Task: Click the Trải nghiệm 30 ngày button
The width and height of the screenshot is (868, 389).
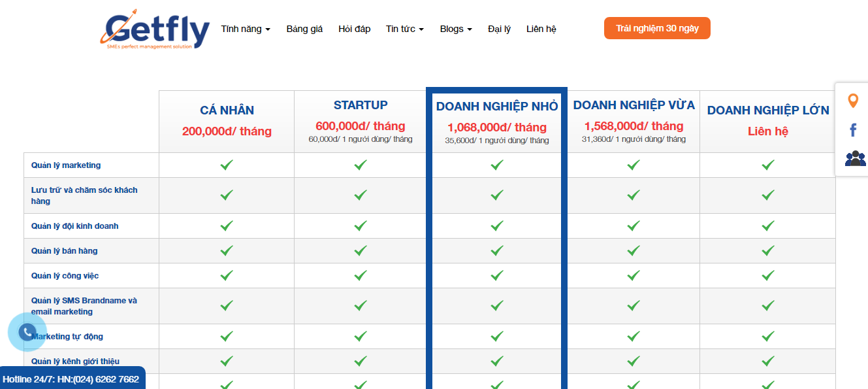Action: 657,28
